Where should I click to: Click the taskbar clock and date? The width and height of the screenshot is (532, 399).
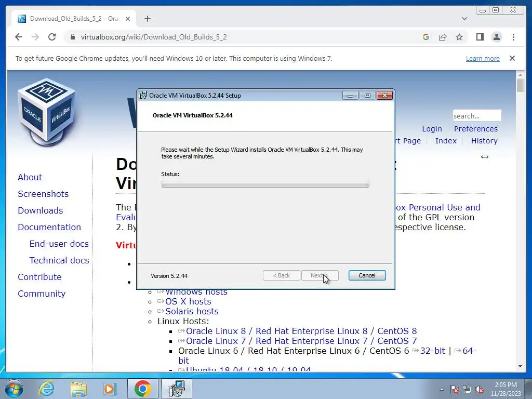point(506,389)
